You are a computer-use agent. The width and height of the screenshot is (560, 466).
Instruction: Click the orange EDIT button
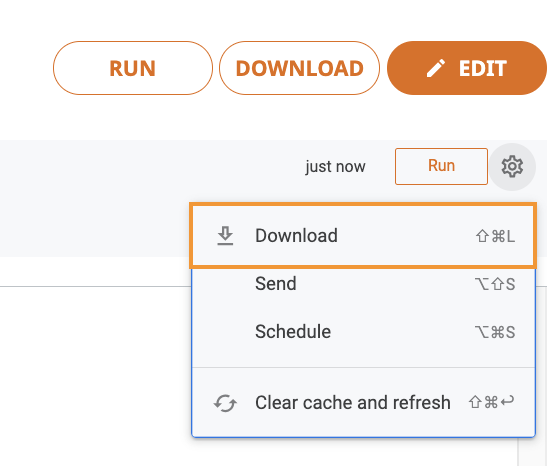click(467, 68)
